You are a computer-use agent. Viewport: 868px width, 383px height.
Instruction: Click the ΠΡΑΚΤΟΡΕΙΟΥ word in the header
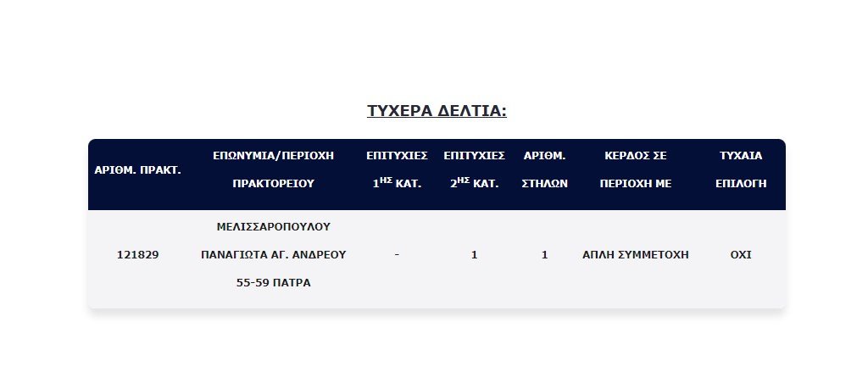pos(274,184)
